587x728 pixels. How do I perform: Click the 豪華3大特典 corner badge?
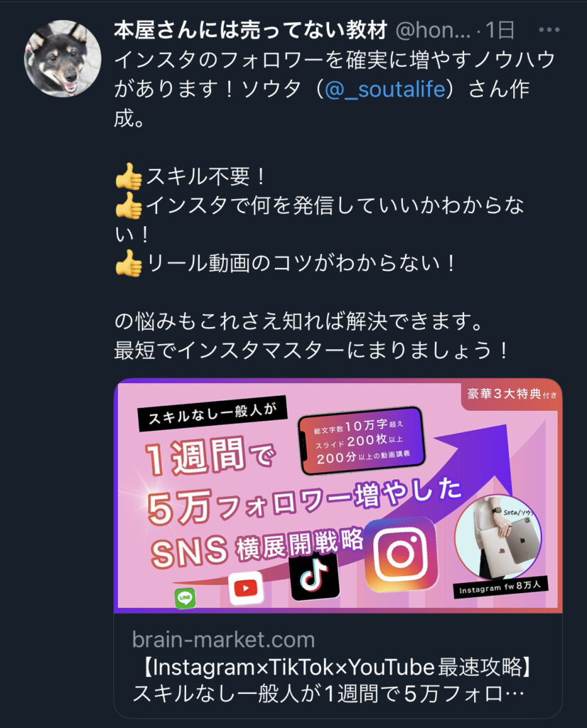(x=512, y=395)
